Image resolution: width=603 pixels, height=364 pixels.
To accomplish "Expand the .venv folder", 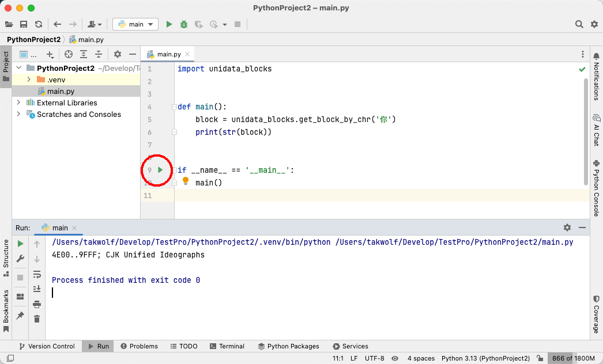I will click(29, 79).
